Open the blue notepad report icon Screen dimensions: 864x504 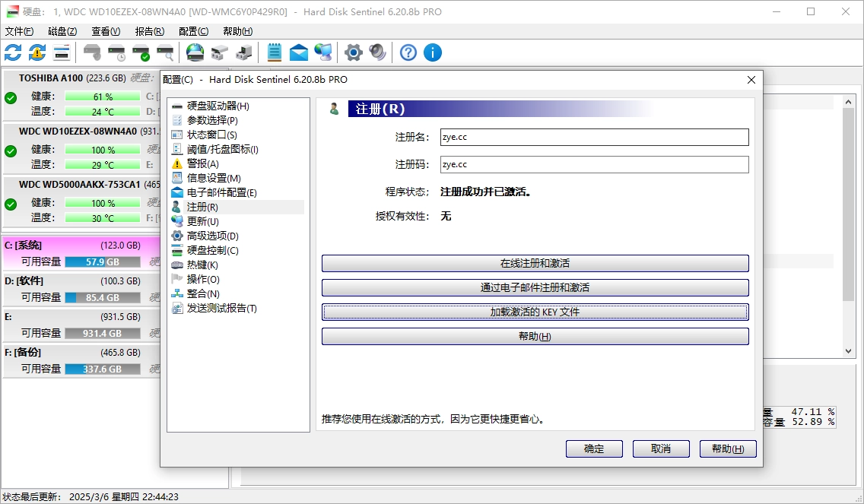point(275,52)
